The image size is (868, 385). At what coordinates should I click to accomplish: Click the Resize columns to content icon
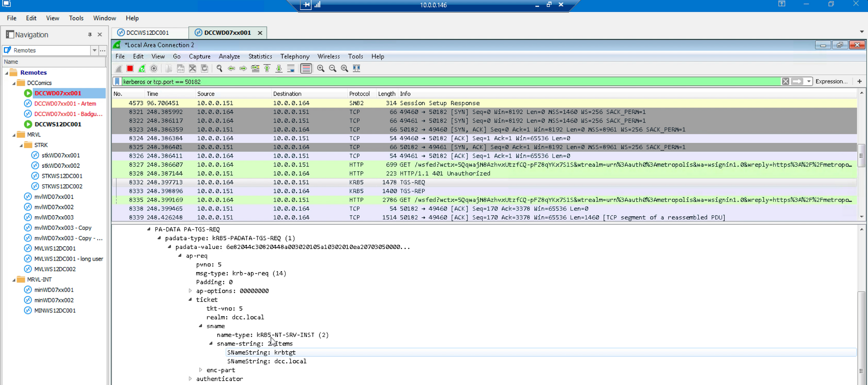point(356,69)
